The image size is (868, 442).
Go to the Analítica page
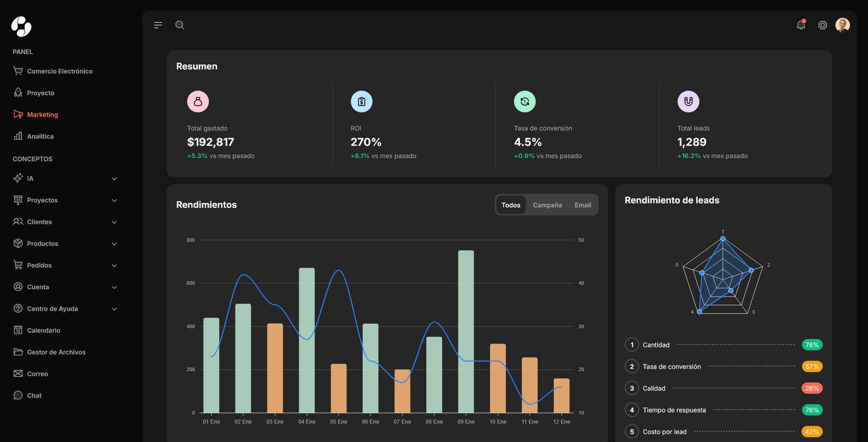pos(40,137)
